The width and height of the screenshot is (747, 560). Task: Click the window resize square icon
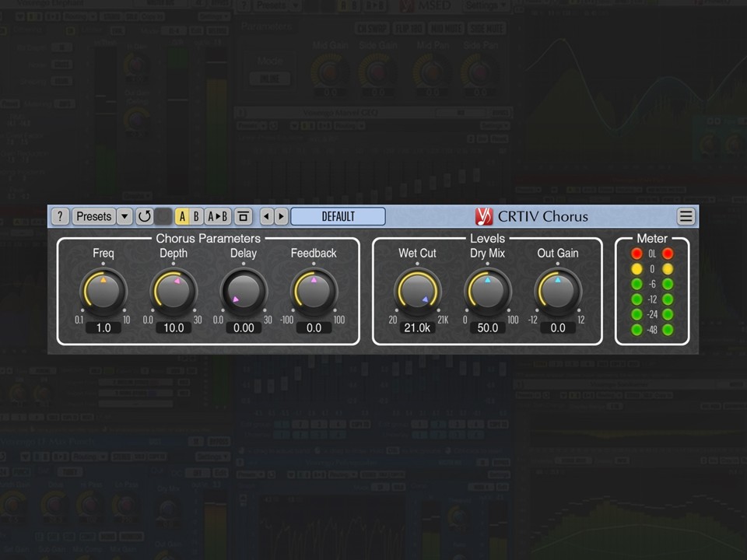[243, 217]
